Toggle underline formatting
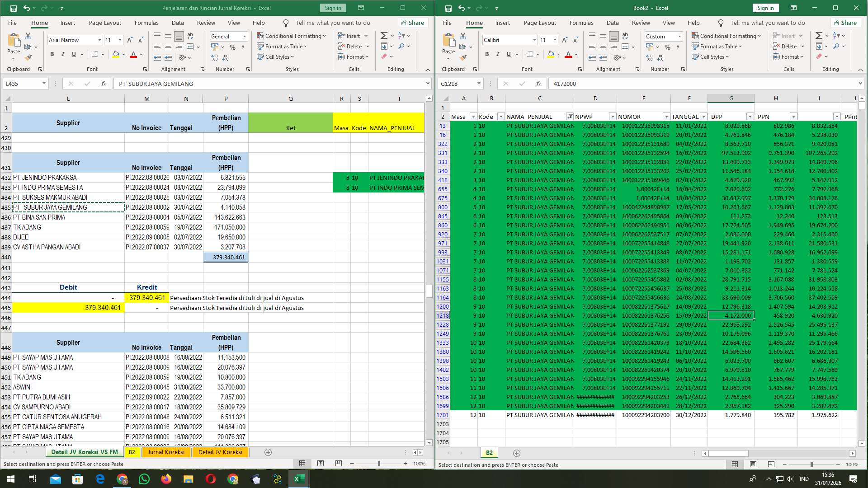Screen dimensions: 868x488 [x=73, y=54]
